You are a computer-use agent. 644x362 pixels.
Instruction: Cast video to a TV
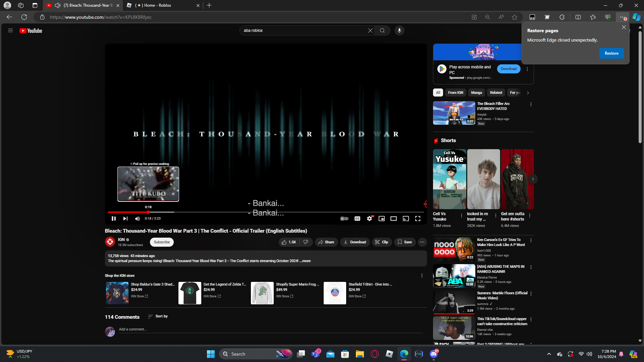[x=406, y=219]
